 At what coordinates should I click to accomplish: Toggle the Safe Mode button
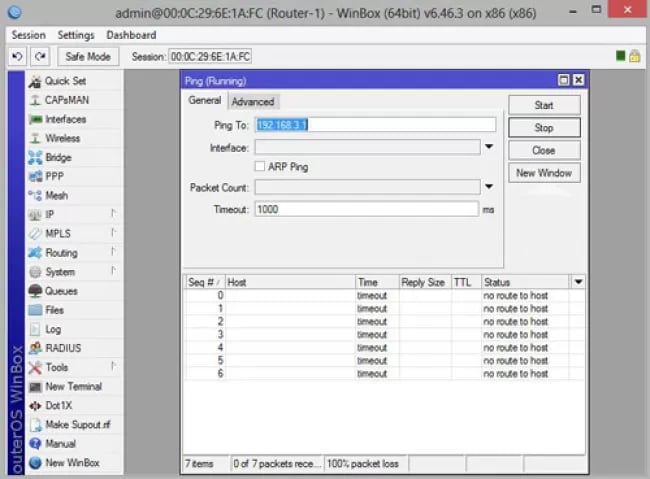click(87, 56)
